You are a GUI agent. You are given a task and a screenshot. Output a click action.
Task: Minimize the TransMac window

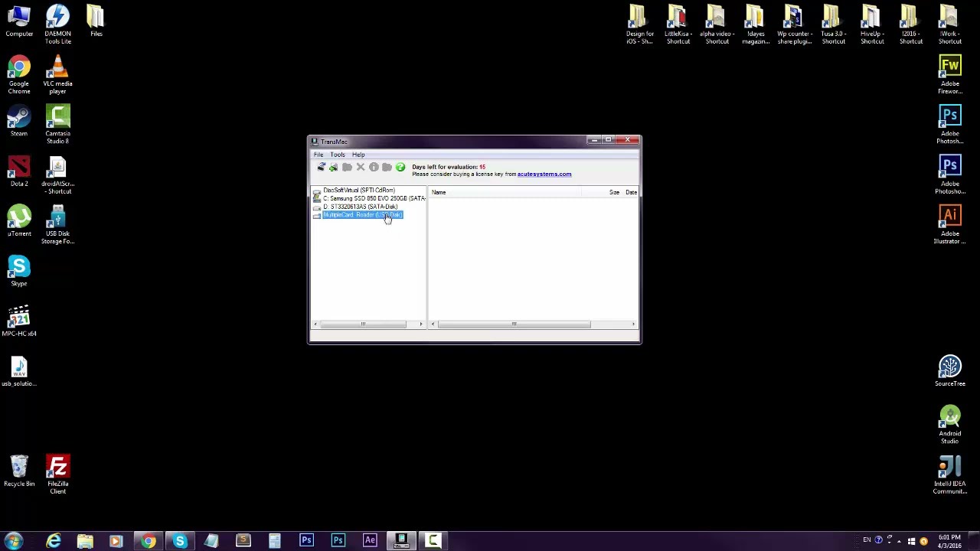594,140
